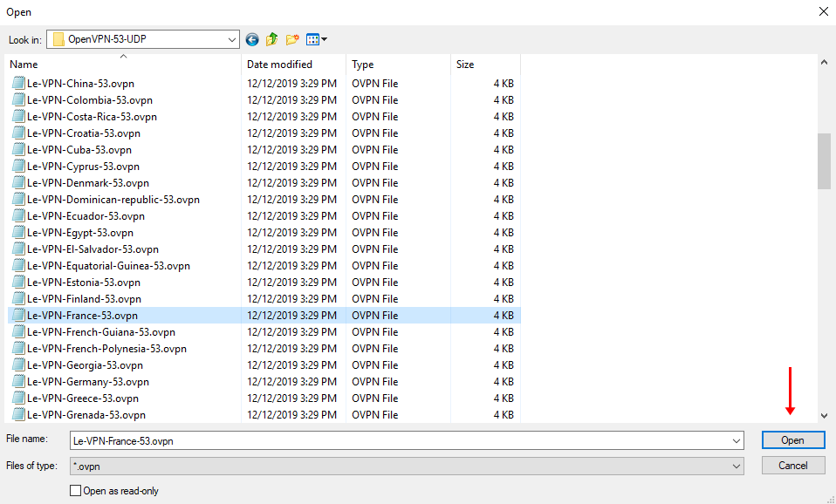This screenshot has width=836, height=504.
Task: Click the file icon for Le-VPN-Cyprus-53.ovpn
Action: [x=18, y=166]
